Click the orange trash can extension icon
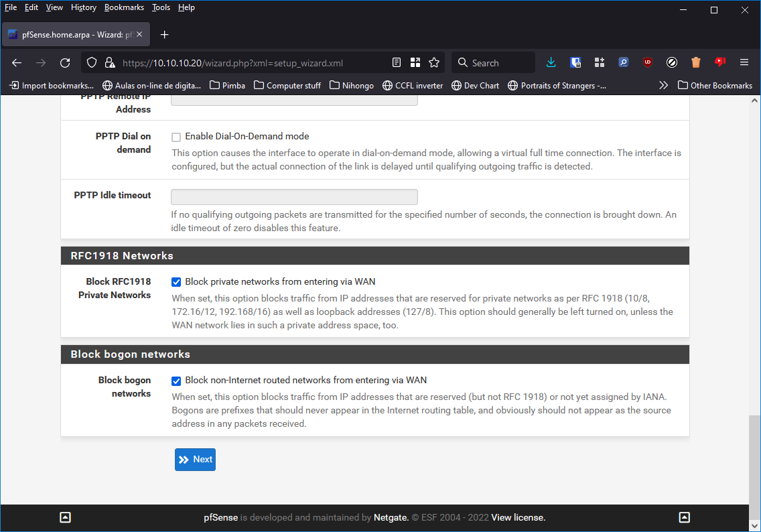This screenshot has height=532, width=761. (695, 62)
